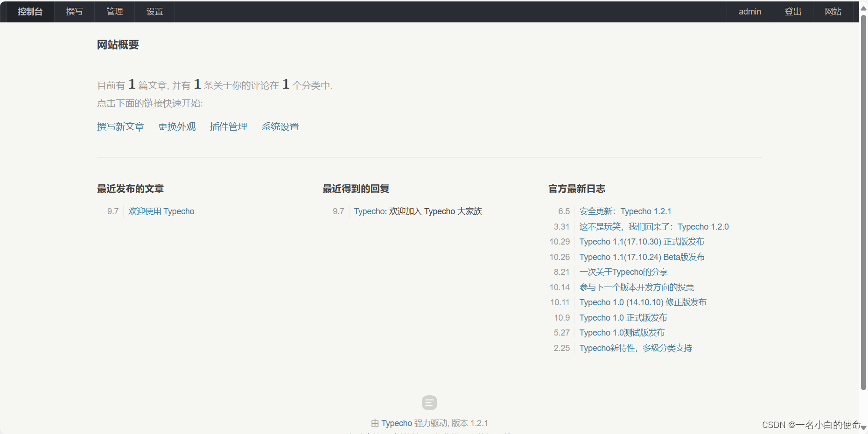Open Typecho 1.1(17.10.30) 正式版发布 entry
This screenshot has height=434, width=868.
642,242
